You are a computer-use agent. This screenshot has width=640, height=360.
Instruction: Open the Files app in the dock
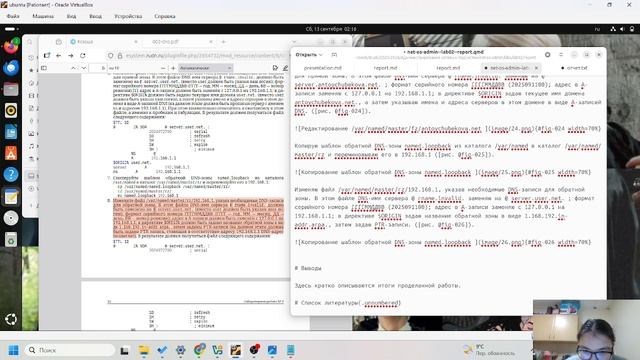coord(11,89)
